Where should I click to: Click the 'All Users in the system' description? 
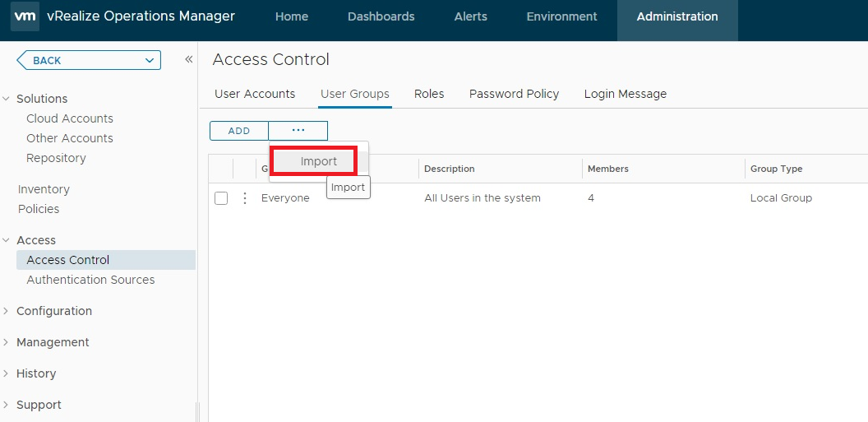click(482, 197)
